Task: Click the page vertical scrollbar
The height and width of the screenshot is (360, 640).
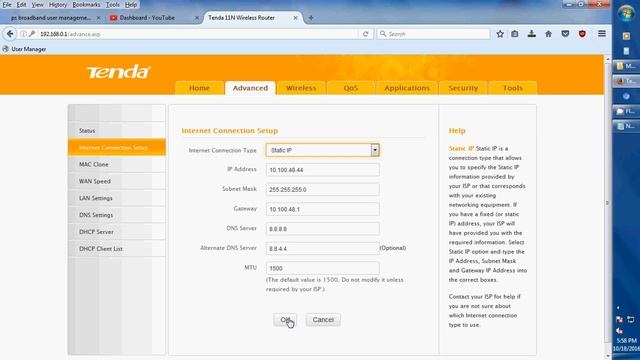Action: pos(607,202)
